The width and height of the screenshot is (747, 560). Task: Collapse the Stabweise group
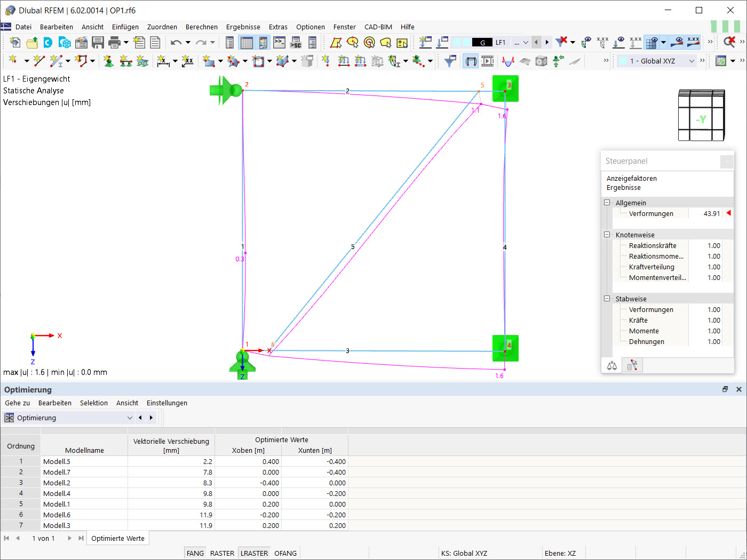click(607, 299)
